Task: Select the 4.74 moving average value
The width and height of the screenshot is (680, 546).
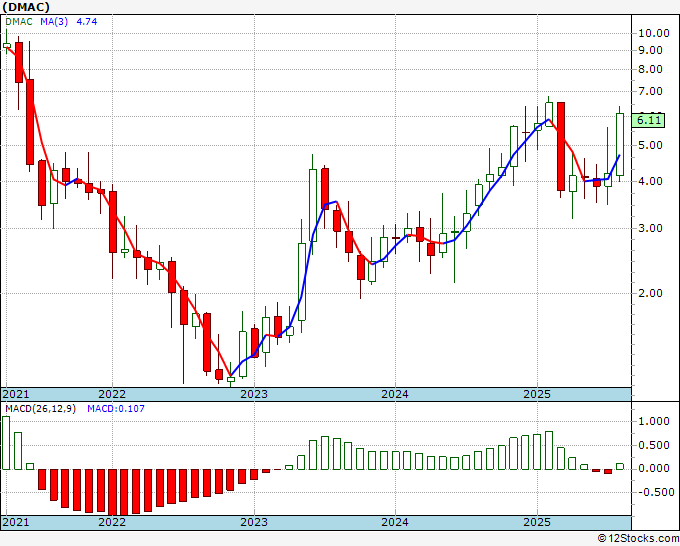Action: tap(87, 22)
